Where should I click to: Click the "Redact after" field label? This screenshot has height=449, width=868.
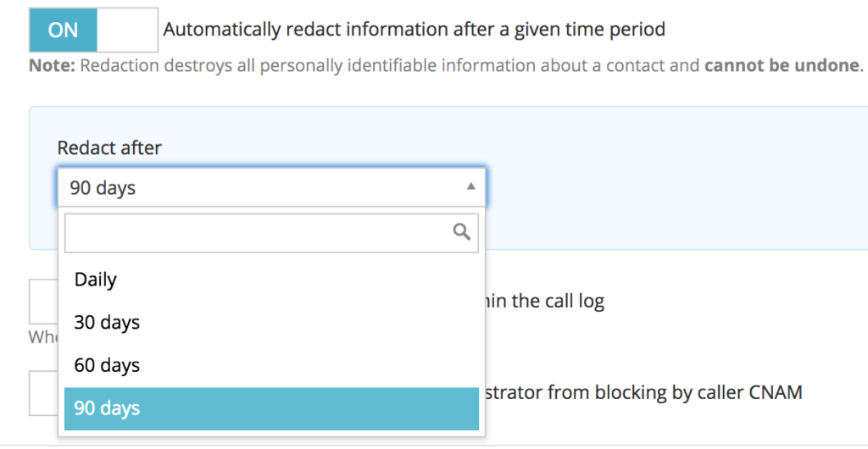click(x=109, y=148)
